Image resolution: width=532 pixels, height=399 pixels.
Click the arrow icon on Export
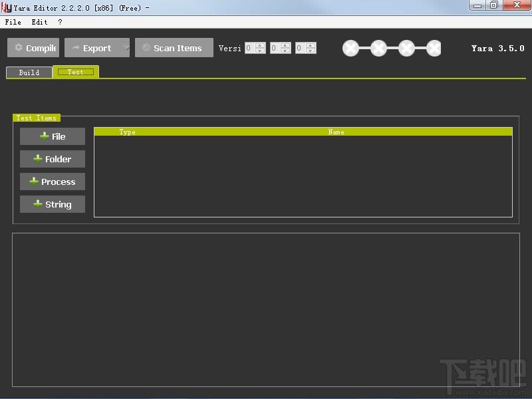tap(76, 47)
